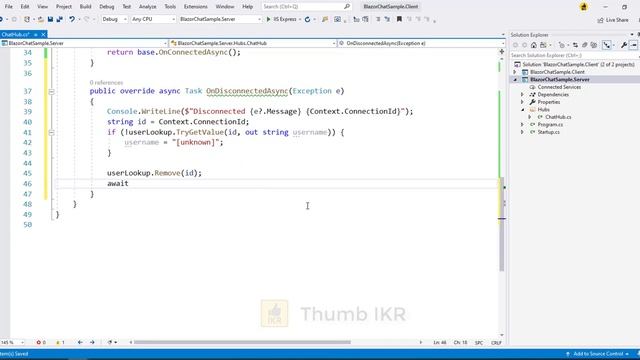The image size is (640, 360).
Task: Click the horizontal scrollbar of the editor
Action: pos(242,342)
